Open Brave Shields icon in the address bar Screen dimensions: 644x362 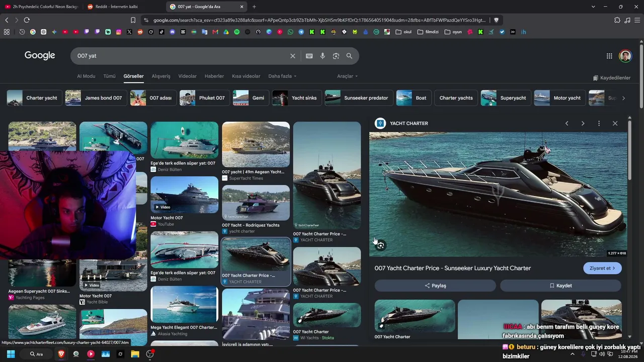click(x=496, y=20)
